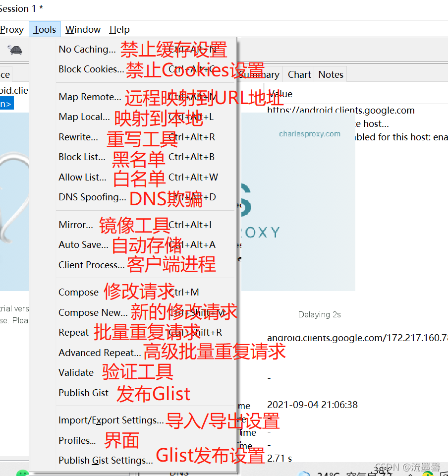The height and width of the screenshot is (476, 448).
Task: Open the Help menu
Action: click(119, 29)
